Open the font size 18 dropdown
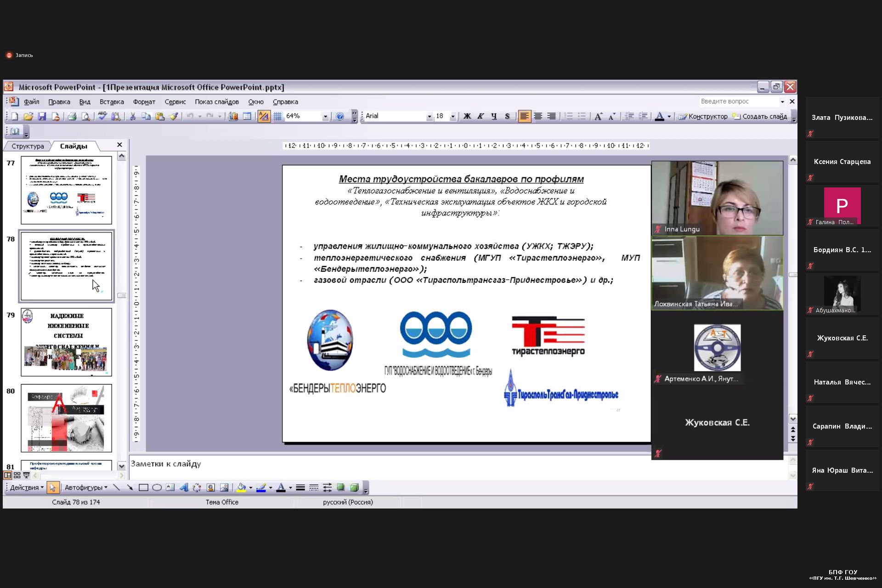882x588 pixels. pyautogui.click(x=452, y=117)
